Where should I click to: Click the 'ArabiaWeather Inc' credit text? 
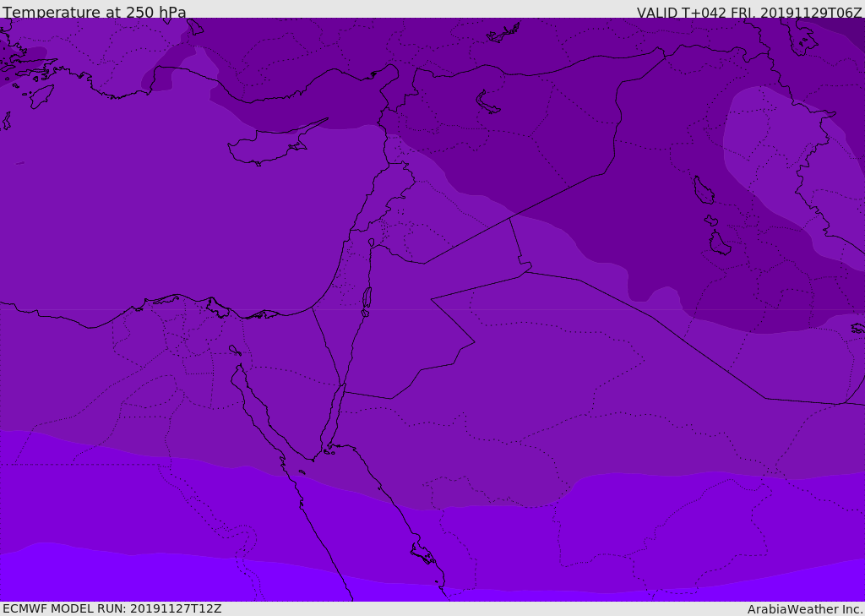pyautogui.click(x=804, y=609)
